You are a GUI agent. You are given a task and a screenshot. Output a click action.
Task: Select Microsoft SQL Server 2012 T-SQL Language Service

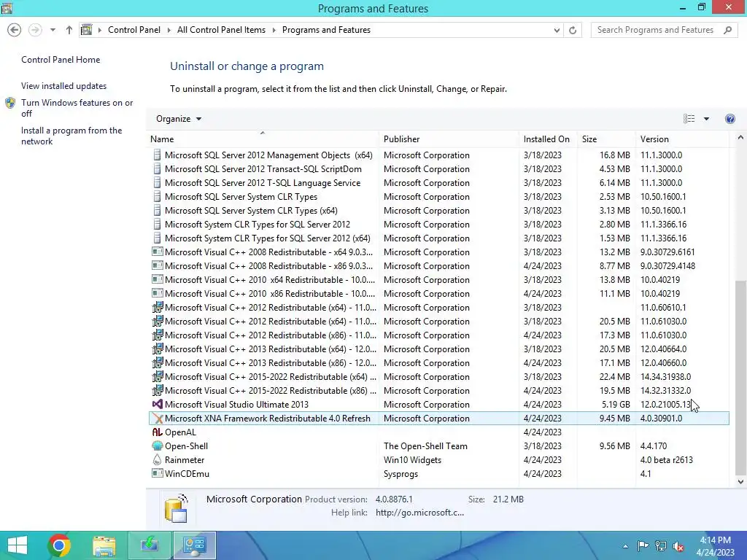(438, 183)
